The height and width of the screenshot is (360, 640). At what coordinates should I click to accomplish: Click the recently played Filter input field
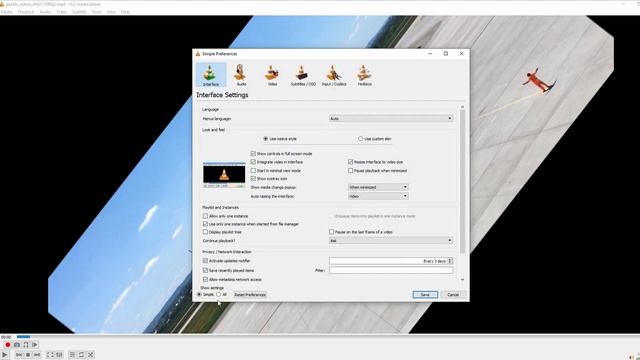click(391, 270)
